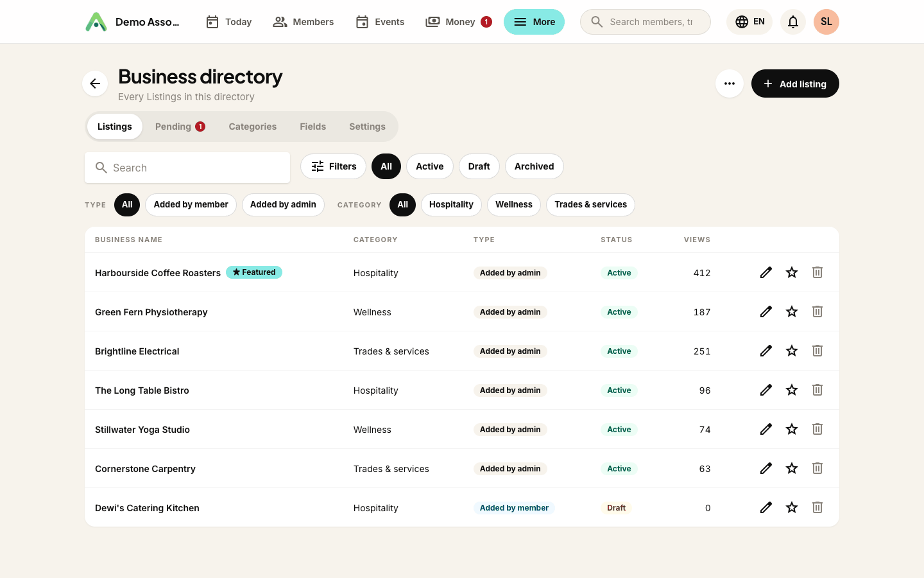Open the SL user avatar menu
Viewport: 924px width, 578px height.
point(826,22)
